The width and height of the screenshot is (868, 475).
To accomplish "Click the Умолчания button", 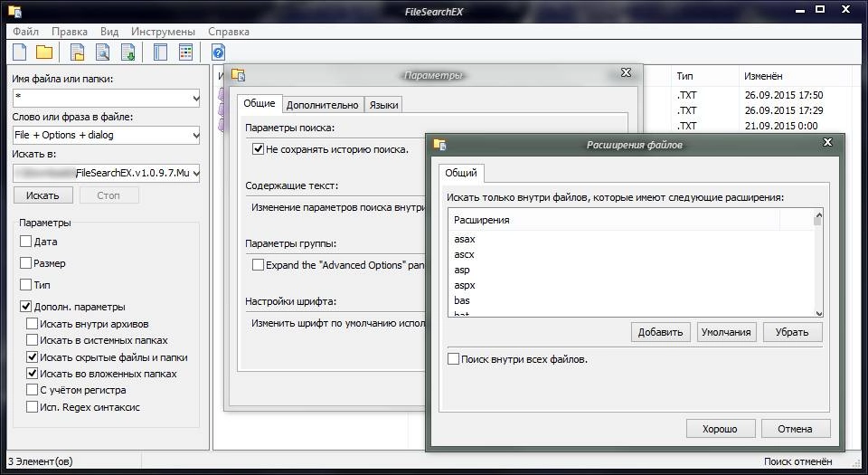I will pos(726,332).
